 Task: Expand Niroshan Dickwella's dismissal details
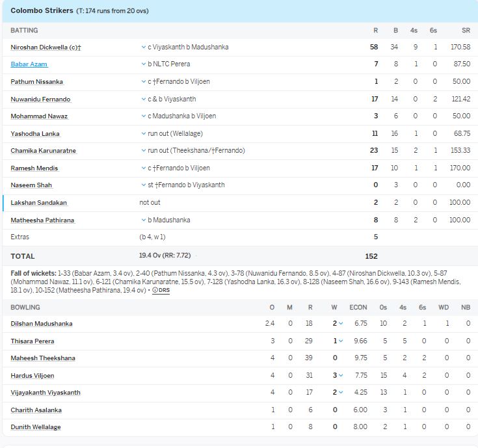click(x=144, y=47)
